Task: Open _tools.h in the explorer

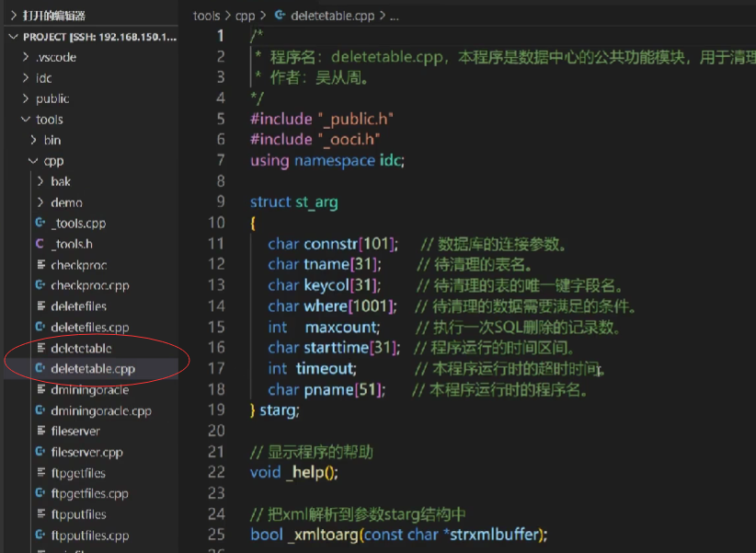Action: 72,244
